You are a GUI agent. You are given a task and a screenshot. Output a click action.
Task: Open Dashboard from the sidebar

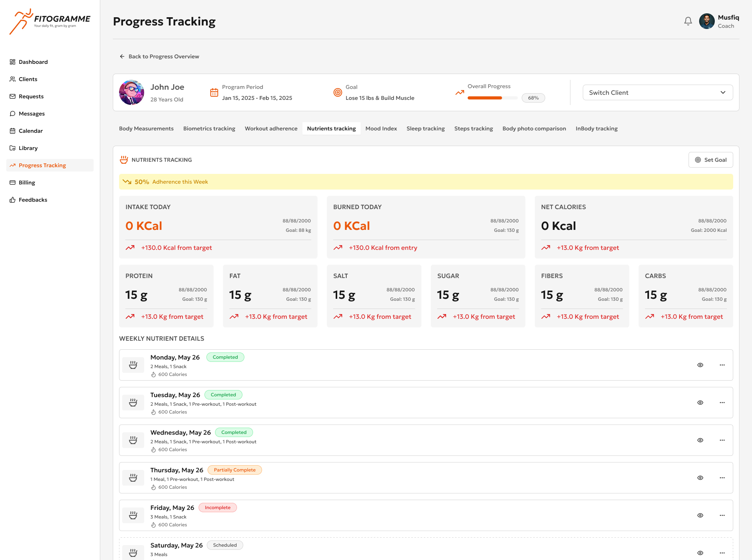tap(33, 62)
